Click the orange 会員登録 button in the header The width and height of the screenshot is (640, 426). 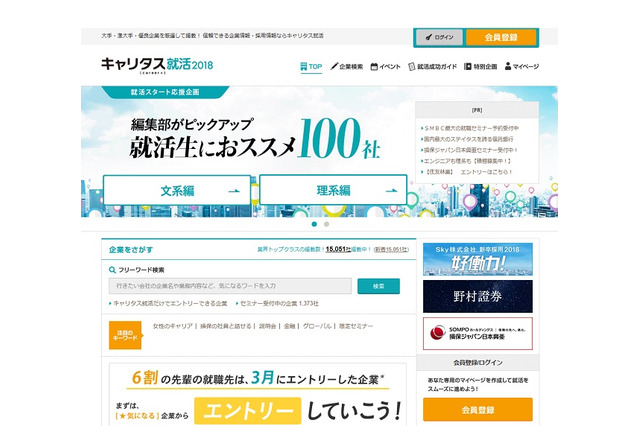[x=501, y=37]
